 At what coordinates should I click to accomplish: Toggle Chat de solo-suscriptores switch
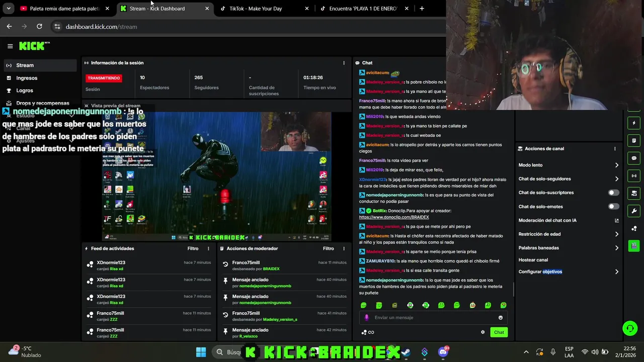pyautogui.click(x=613, y=193)
